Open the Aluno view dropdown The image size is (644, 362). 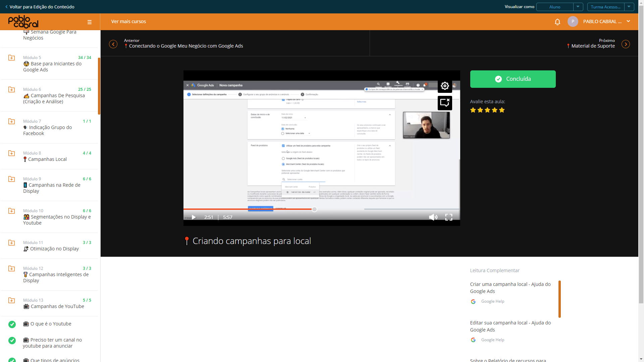559,7
